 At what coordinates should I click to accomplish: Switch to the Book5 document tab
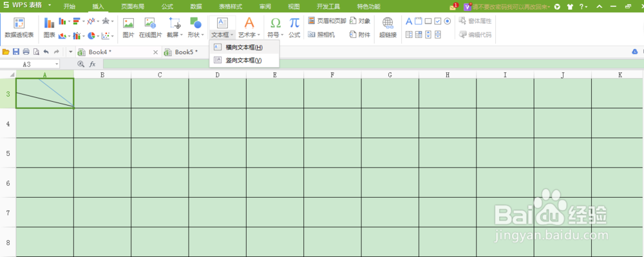[x=186, y=52]
